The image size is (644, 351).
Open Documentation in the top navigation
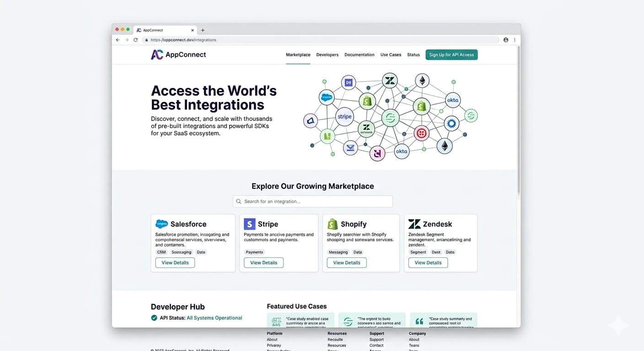[x=359, y=55]
